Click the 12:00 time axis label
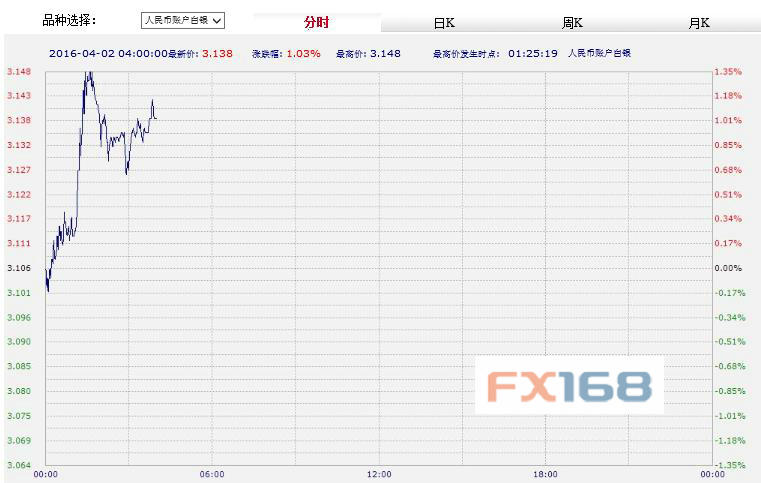The image size is (761, 483). point(379,474)
